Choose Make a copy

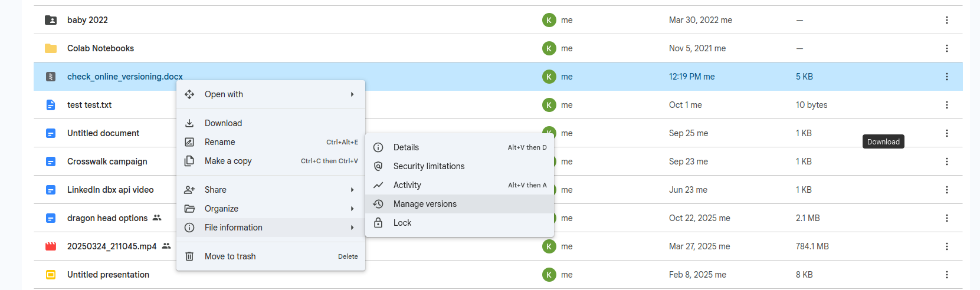pos(271,161)
